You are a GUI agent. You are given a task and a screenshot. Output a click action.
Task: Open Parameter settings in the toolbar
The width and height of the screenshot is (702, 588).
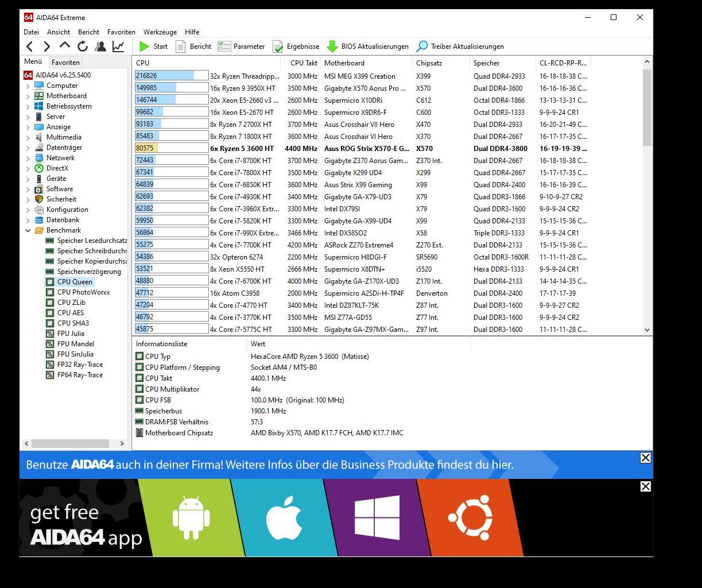pos(241,47)
